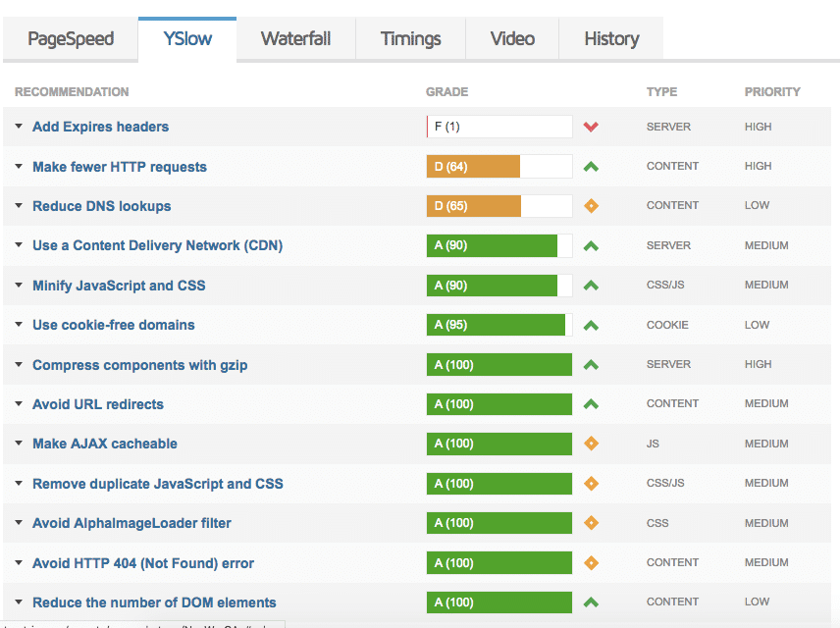Click the F grade bar for Add Expires headers
The width and height of the screenshot is (840, 628).
click(499, 127)
